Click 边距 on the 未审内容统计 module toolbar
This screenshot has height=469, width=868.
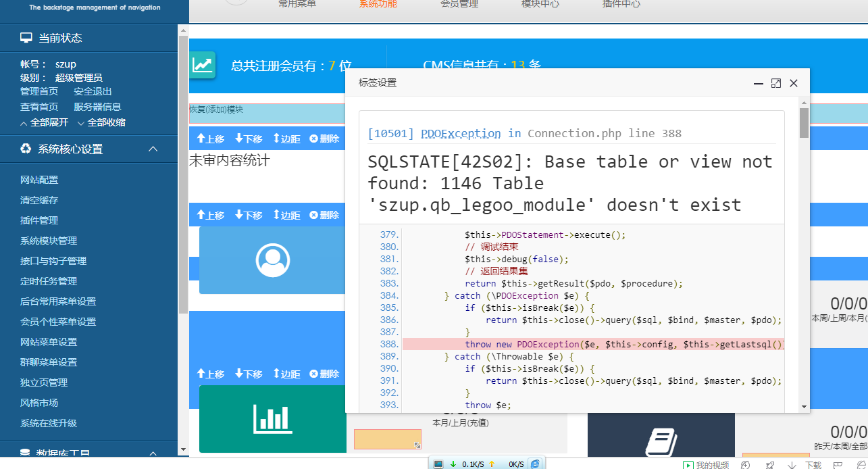tap(286, 139)
